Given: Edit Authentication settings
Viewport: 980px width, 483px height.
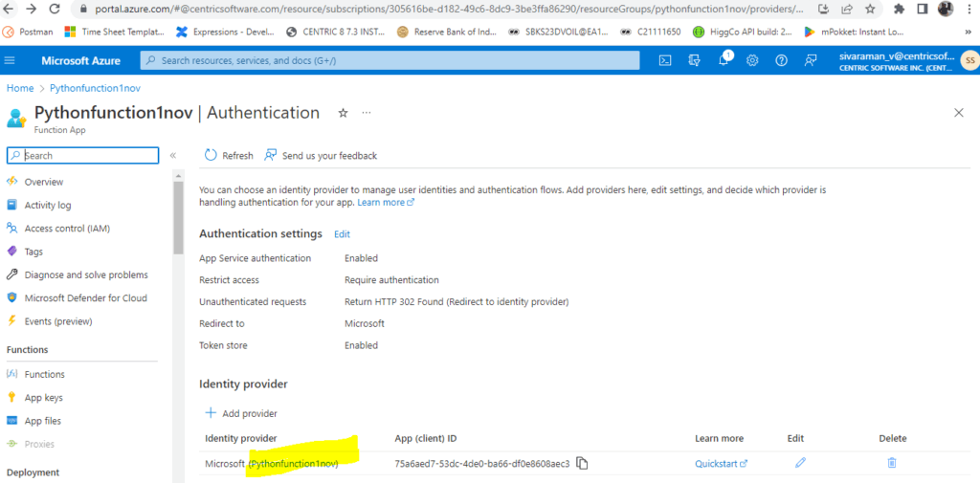Looking at the screenshot, I should pyautogui.click(x=342, y=234).
